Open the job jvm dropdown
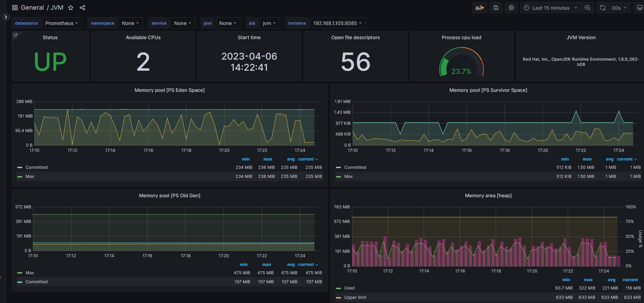The height and width of the screenshot is (303, 644). click(x=270, y=23)
